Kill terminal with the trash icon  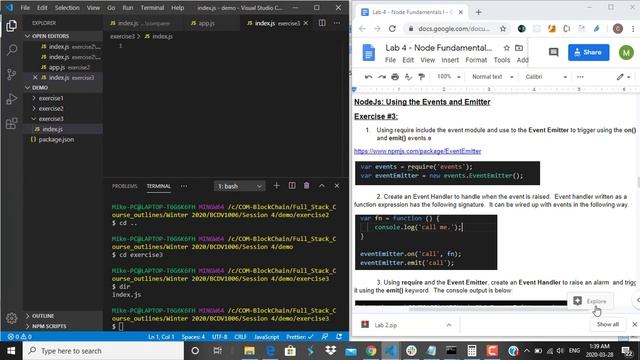tap(307, 186)
